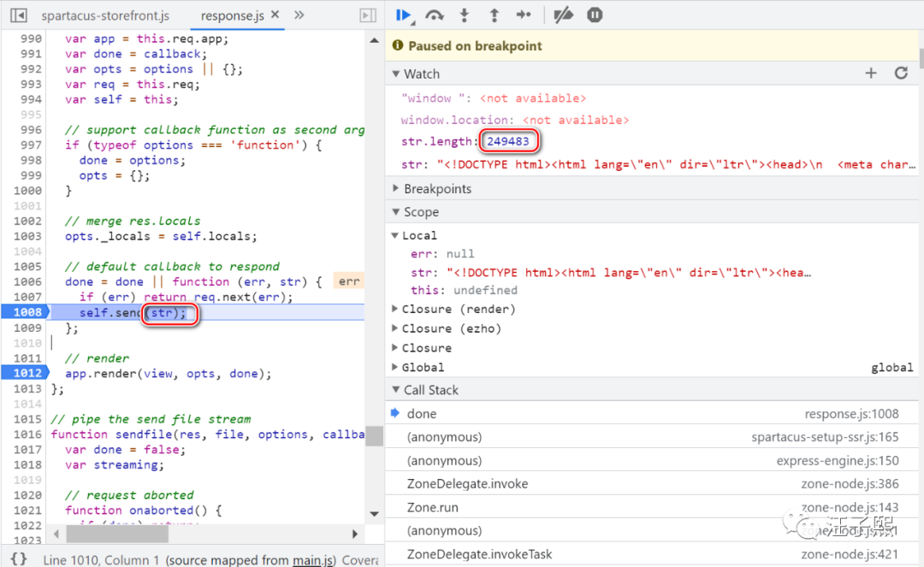
Task: Click the err: null local variable
Action: (x=442, y=254)
